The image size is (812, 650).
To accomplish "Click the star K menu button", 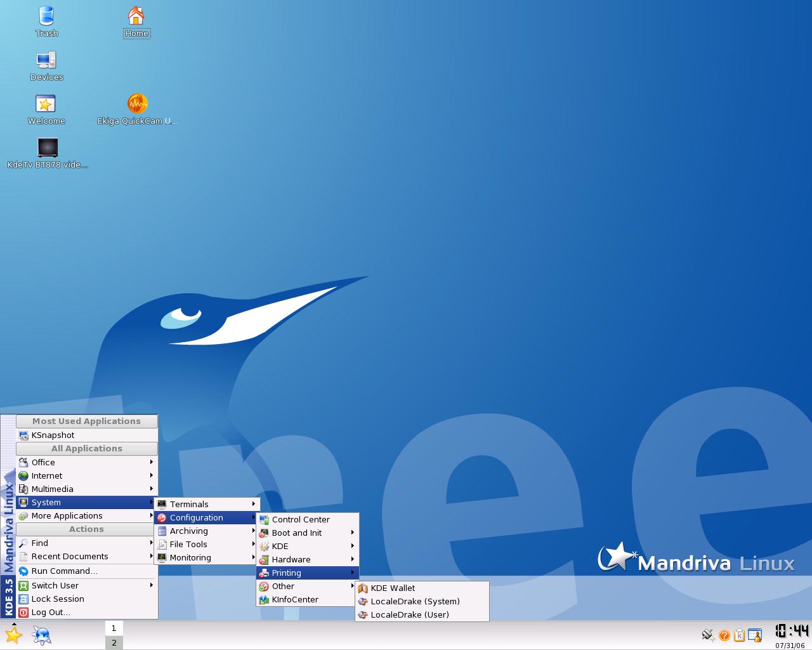I will [x=13, y=635].
